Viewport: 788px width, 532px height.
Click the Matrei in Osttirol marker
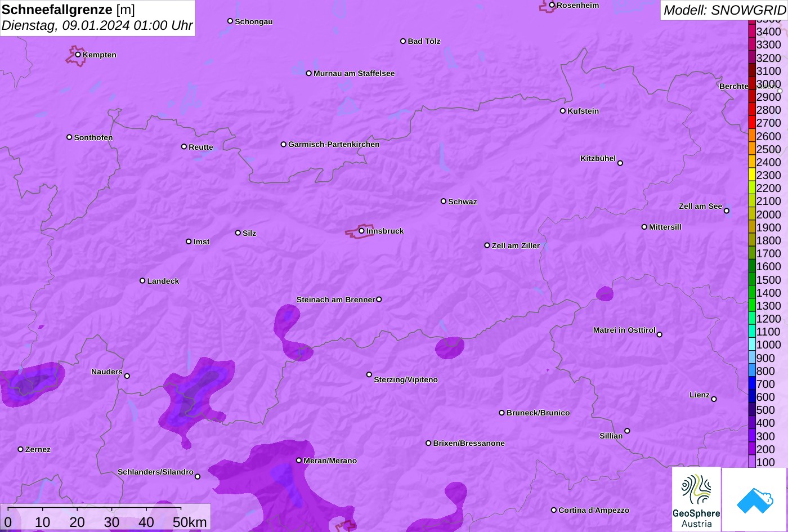click(660, 334)
